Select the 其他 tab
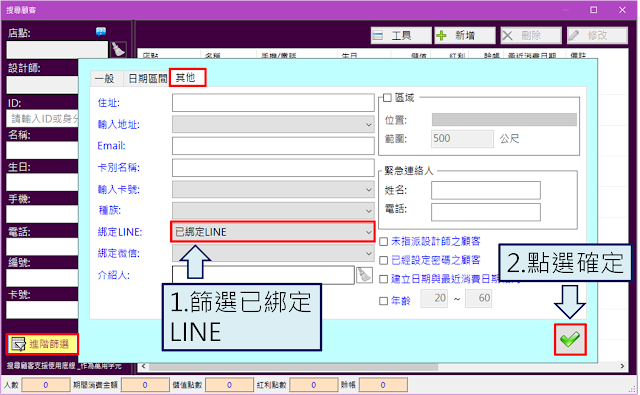The image size is (640, 395). click(187, 78)
